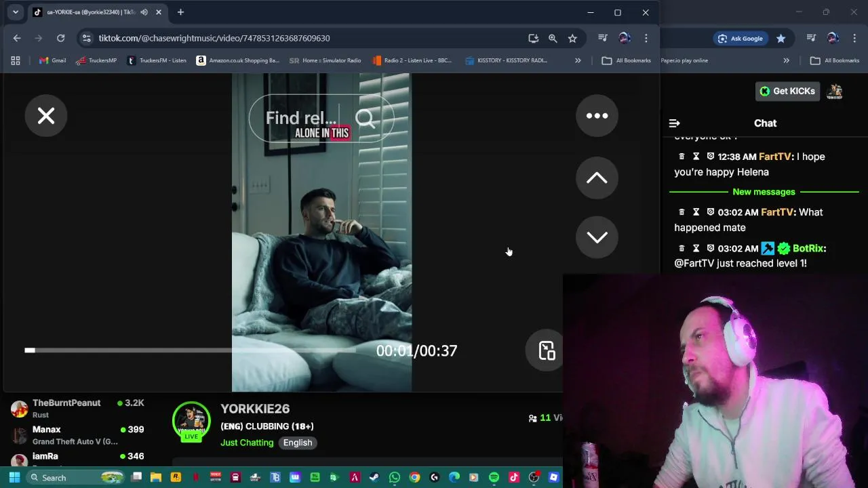Open the Home :: Simulator Radio bookmark
The width and height of the screenshot is (868, 488).
point(325,60)
